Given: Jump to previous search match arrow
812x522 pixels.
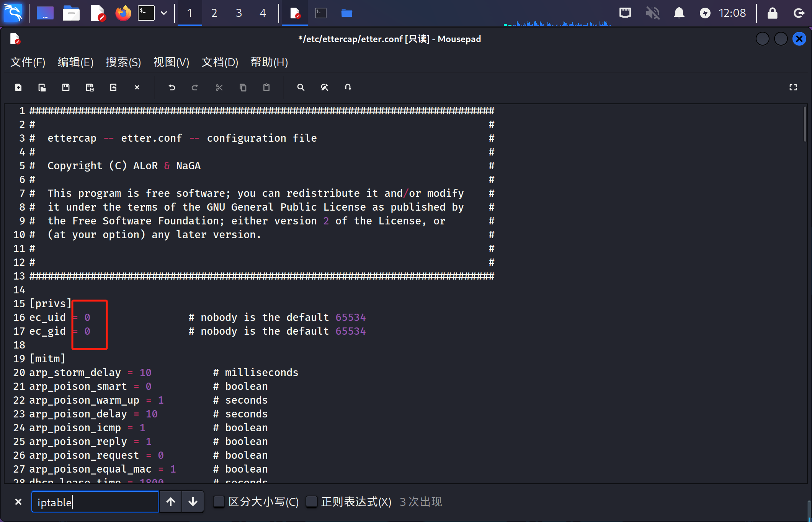Looking at the screenshot, I should click(x=171, y=501).
